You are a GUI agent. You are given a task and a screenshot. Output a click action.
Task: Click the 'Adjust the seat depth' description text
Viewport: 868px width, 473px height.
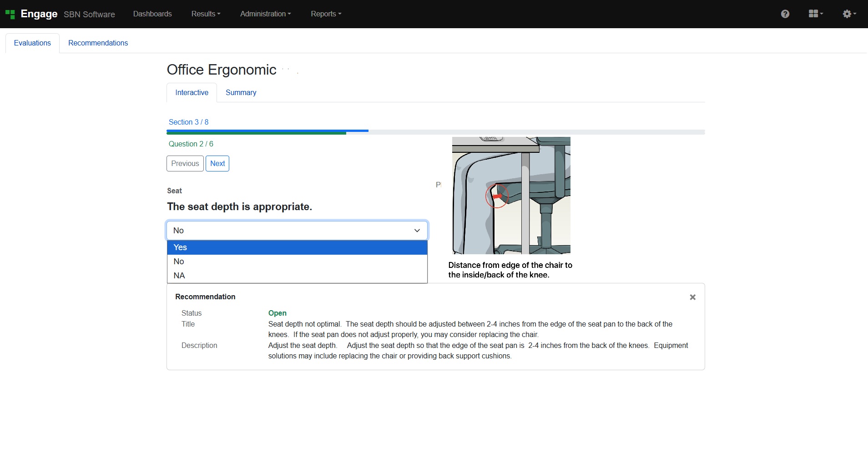pos(478,351)
